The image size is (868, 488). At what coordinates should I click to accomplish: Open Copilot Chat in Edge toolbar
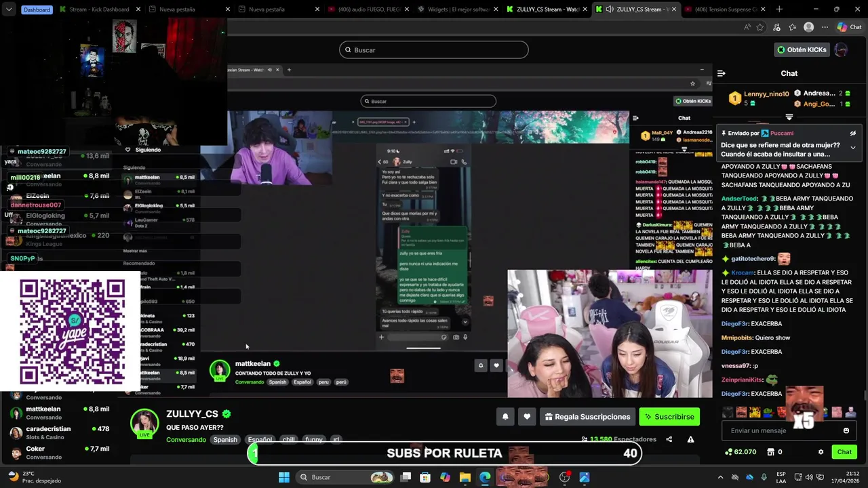pos(848,27)
